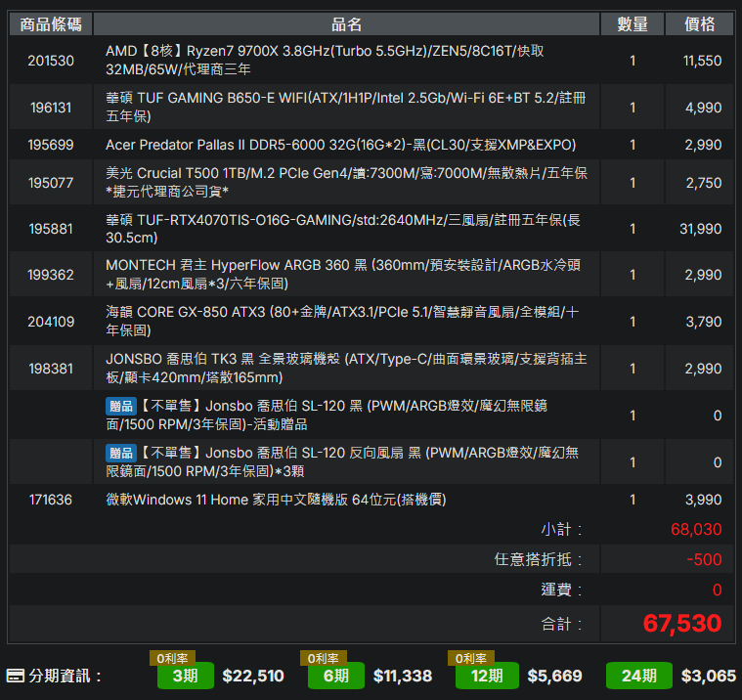Click the 品名 column header
Viewport: 742px width, 700px height.
[x=346, y=24]
